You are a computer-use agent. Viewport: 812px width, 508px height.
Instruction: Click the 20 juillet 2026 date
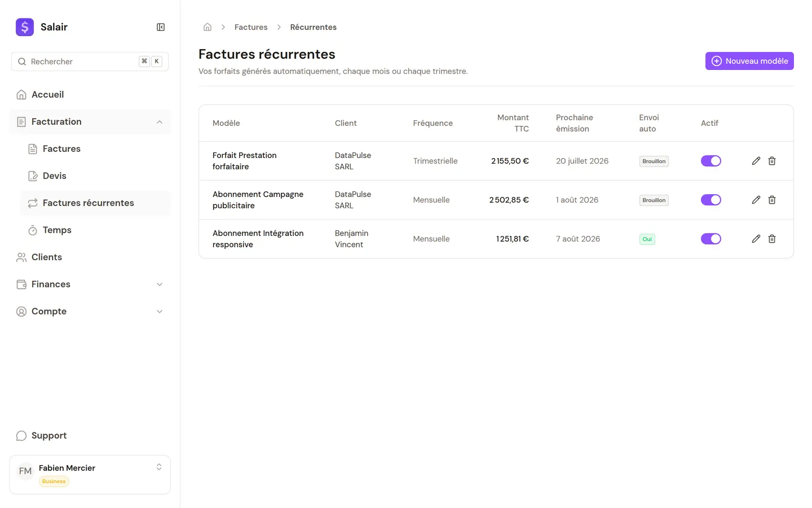(x=582, y=161)
